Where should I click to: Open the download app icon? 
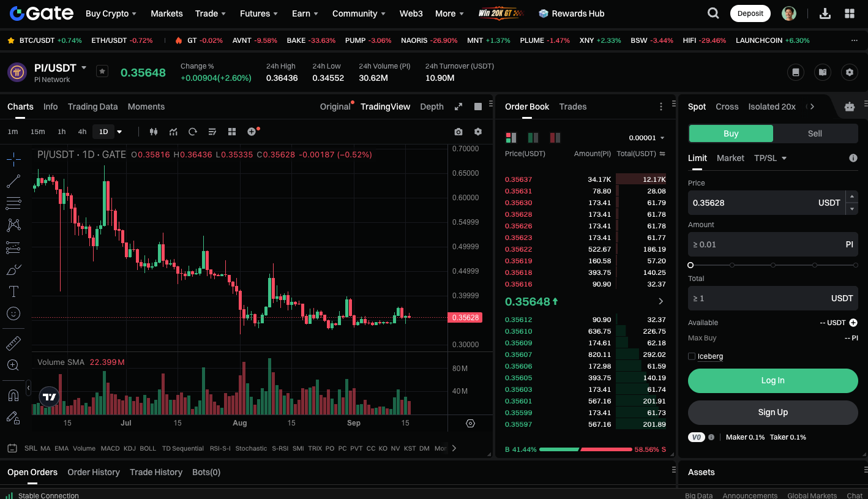825,13
